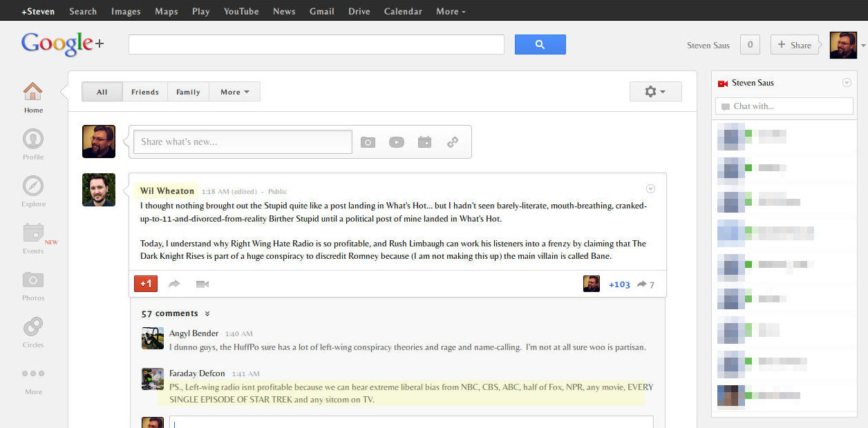Add a video via the play icon
This screenshot has height=428, width=868.
point(397,142)
